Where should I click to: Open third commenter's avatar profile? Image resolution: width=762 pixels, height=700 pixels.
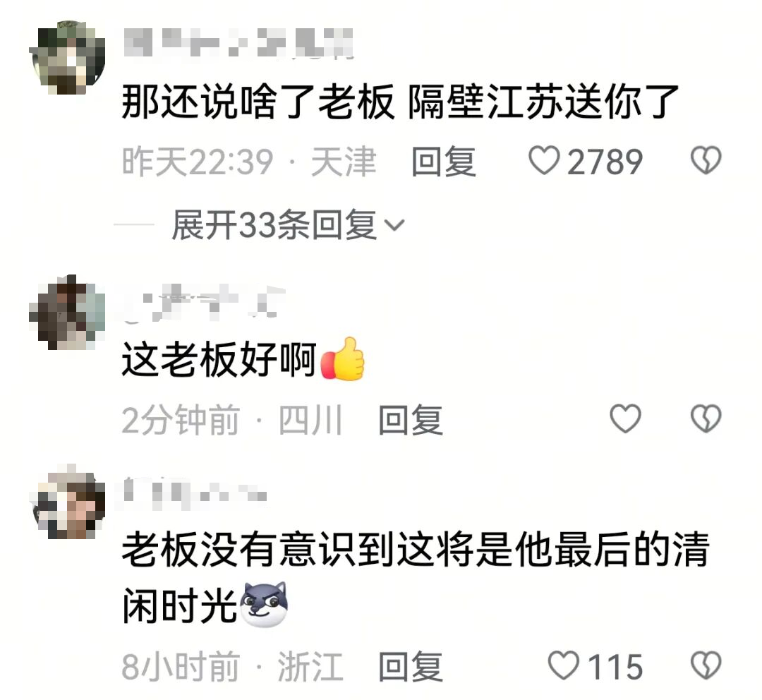(x=67, y=502)
